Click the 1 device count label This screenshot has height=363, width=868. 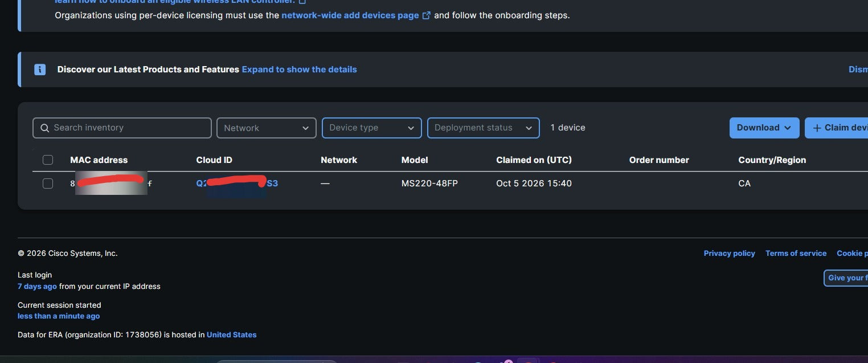pos(568,128)
